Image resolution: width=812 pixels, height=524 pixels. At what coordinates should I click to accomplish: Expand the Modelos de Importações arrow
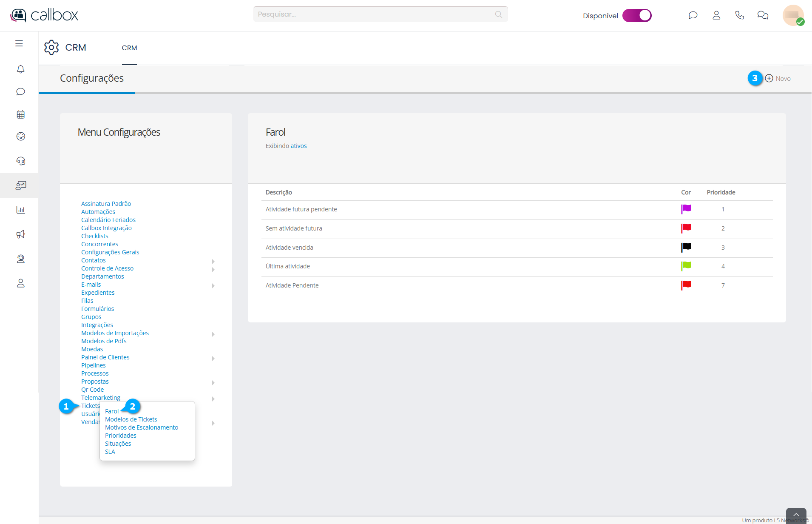point(213,334)
